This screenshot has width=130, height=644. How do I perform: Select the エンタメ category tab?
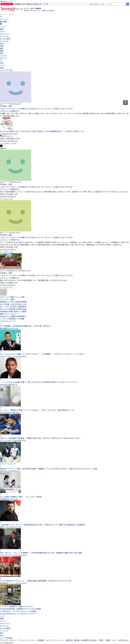(3, 56)
